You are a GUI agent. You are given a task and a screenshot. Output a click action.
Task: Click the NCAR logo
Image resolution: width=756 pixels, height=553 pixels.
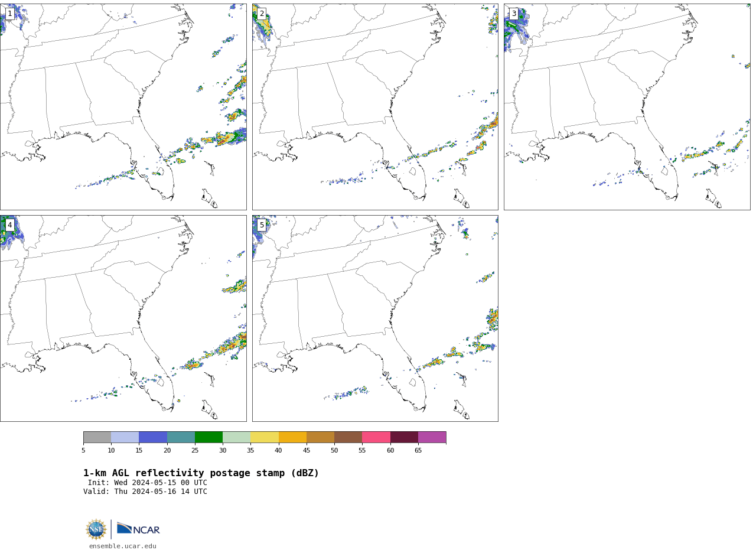(x=138, y=529)
